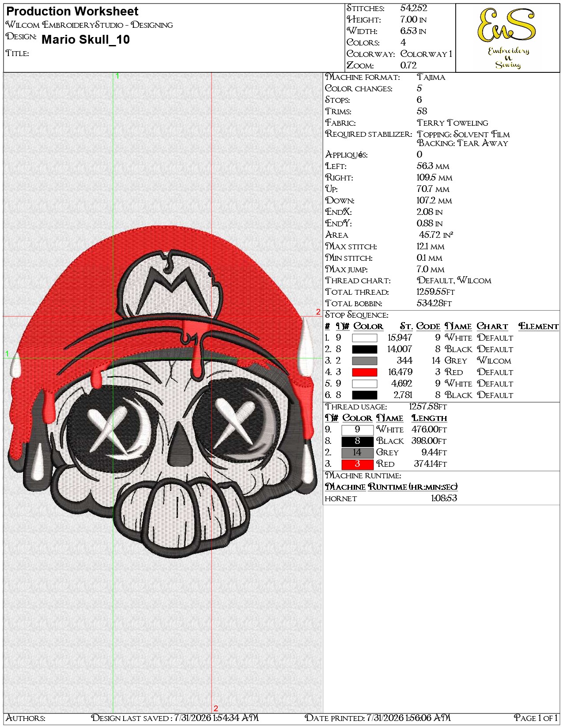Click the 'Wilcom' chart entry for Grey
Image resolution: width=563 pixels, height=728 pixels.
(494, 361)
